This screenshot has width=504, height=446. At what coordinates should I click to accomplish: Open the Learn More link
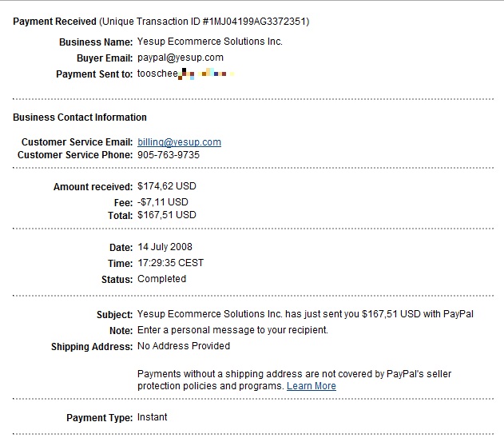tap(312, 386)
